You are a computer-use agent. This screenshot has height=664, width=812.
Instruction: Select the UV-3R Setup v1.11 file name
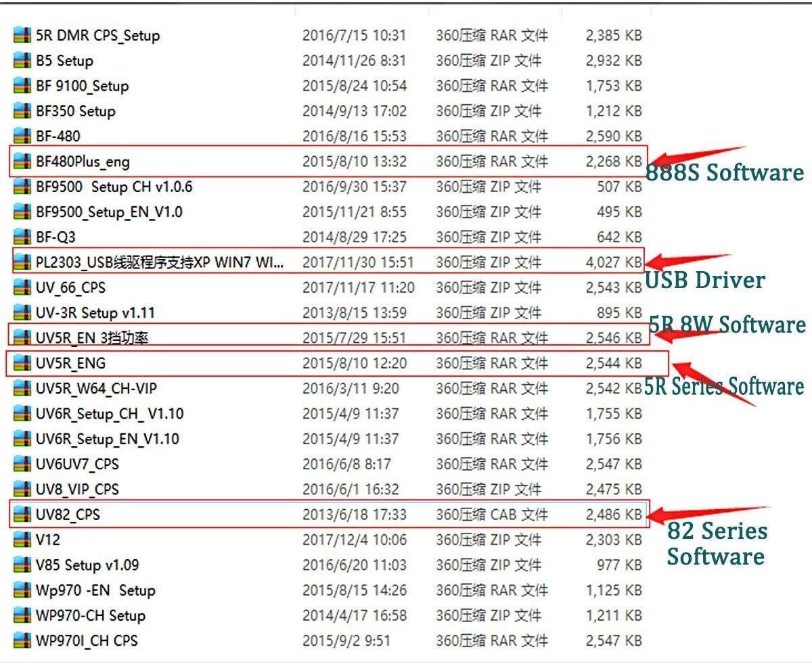click(95, 313)
